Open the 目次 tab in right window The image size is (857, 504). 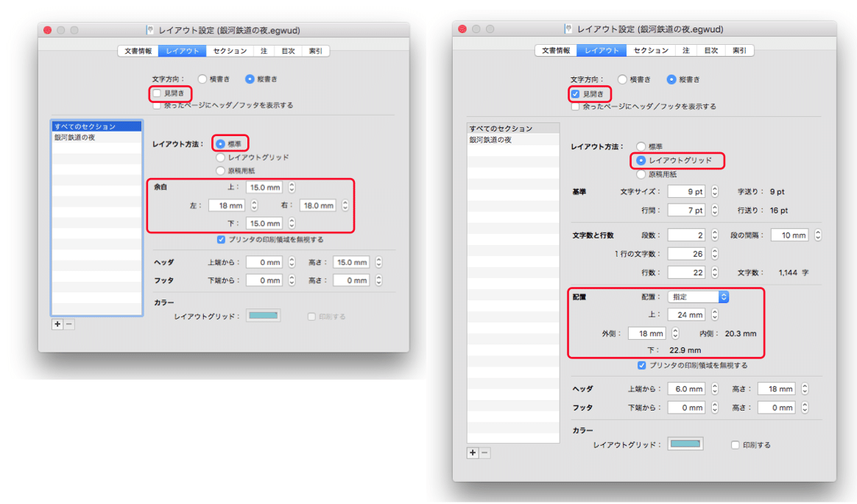(710, 50)
